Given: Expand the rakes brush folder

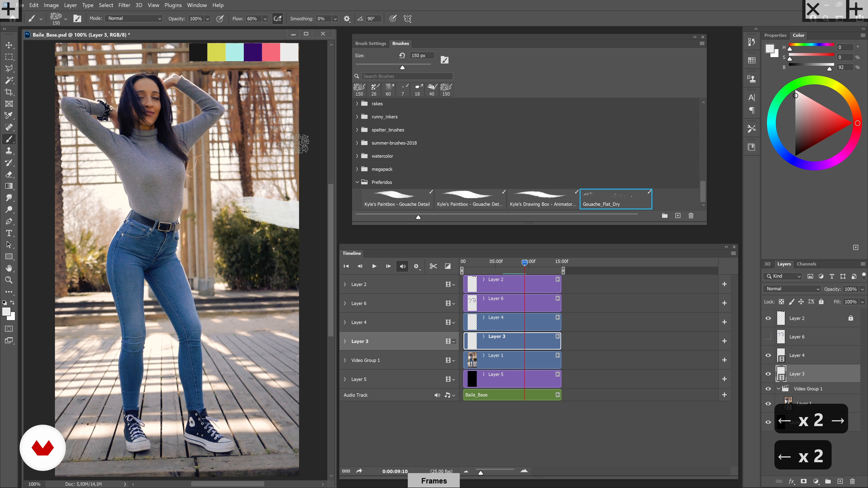Looking at the screenshot, I should coord(357,104).
